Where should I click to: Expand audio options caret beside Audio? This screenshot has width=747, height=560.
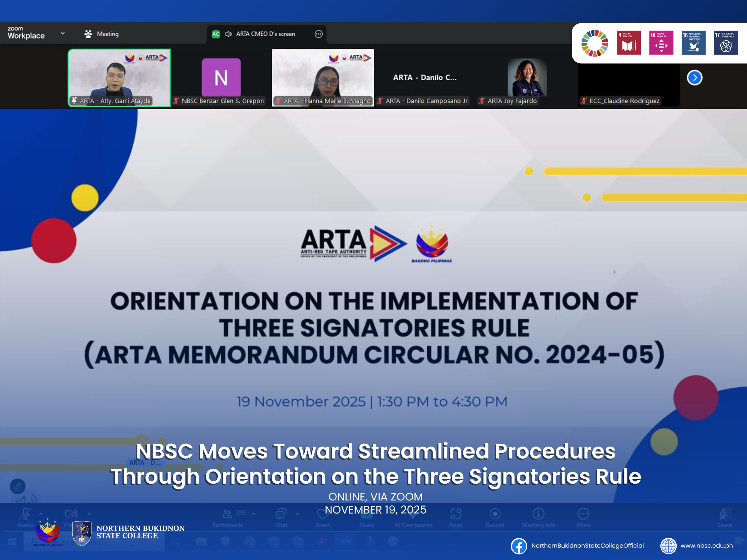point(41,514)
